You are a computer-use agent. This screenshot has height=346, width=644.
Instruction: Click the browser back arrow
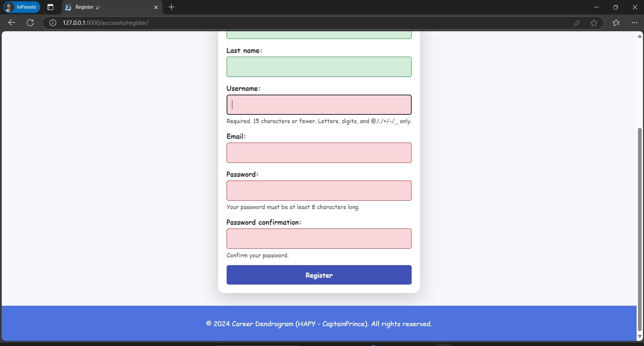click(12, 23)
